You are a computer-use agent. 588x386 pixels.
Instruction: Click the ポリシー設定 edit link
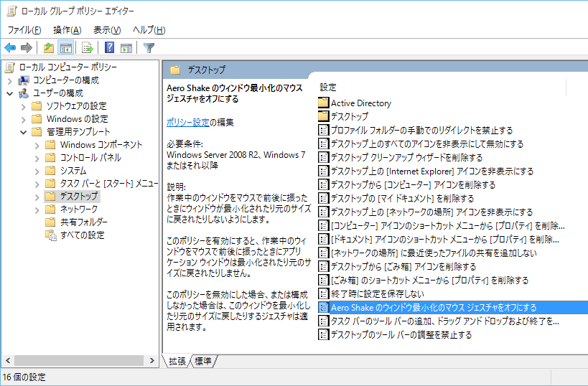tap(187, 122)
